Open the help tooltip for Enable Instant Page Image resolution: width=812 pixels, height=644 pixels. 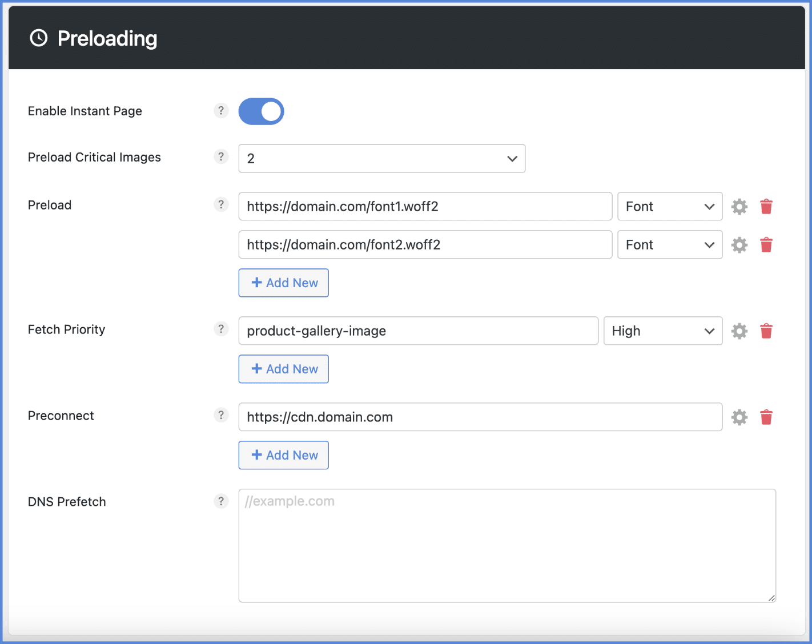pyautogui.click(x=221, y=111)
